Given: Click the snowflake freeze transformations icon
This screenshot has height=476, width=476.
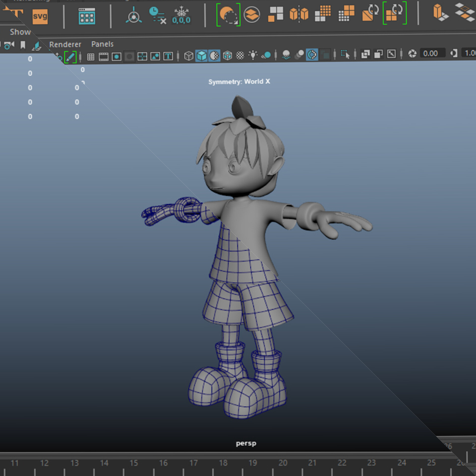Looking at the screenshot, I should click(181, 15).
